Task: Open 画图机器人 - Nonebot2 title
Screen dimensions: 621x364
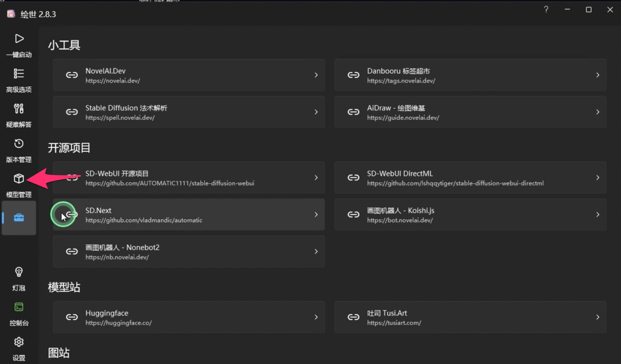Action: pyautogui.click(x=122, y=247)
